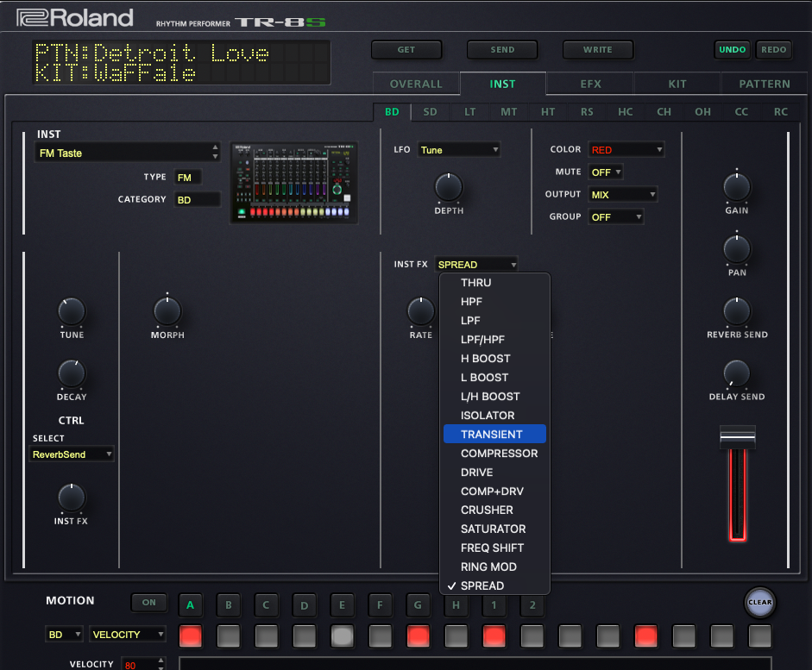Open the COLOR dropdown showing RED
The height and width of the screenshot is (670, 812).
click(626, 150)
